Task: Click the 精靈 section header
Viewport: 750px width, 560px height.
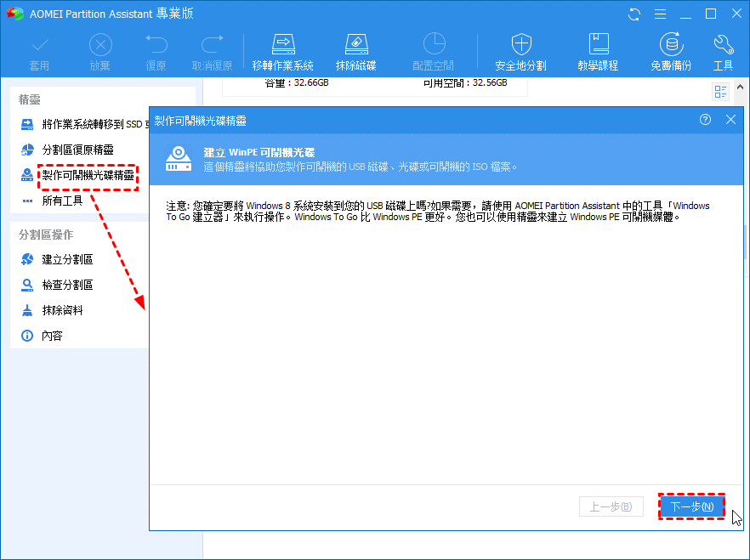Action: coord(29,99)
